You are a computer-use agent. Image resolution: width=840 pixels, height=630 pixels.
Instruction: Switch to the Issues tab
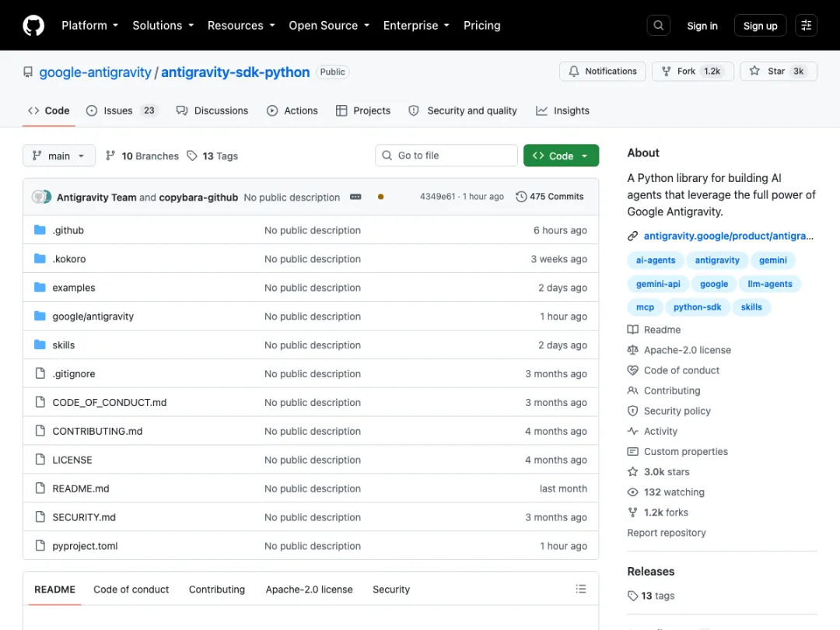121,111
